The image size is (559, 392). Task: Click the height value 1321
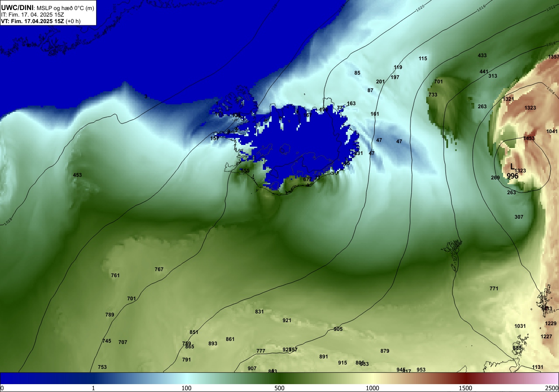[508, 99]
